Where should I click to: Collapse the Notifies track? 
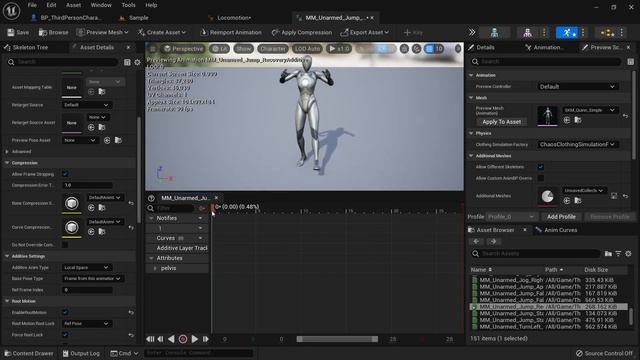click(151, 218)
